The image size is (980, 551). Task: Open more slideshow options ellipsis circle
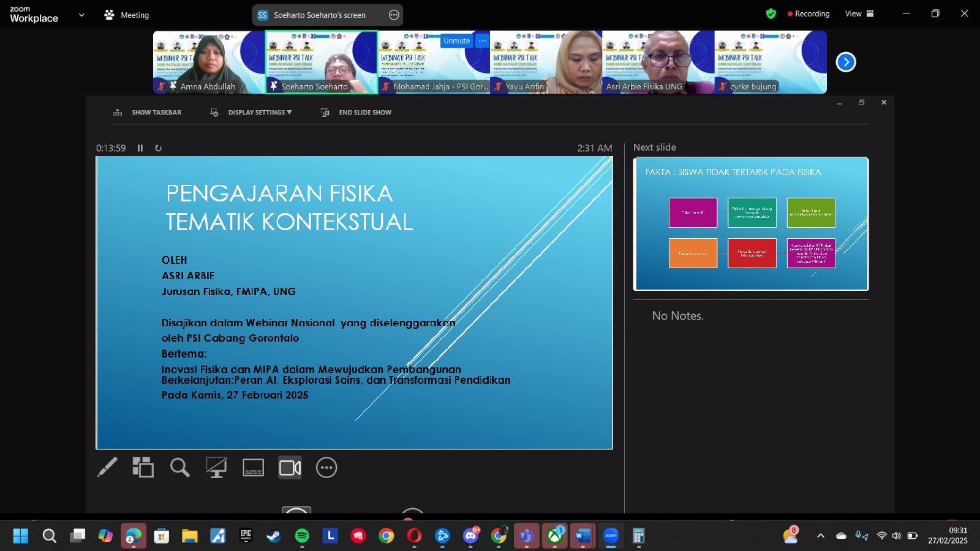326,468
